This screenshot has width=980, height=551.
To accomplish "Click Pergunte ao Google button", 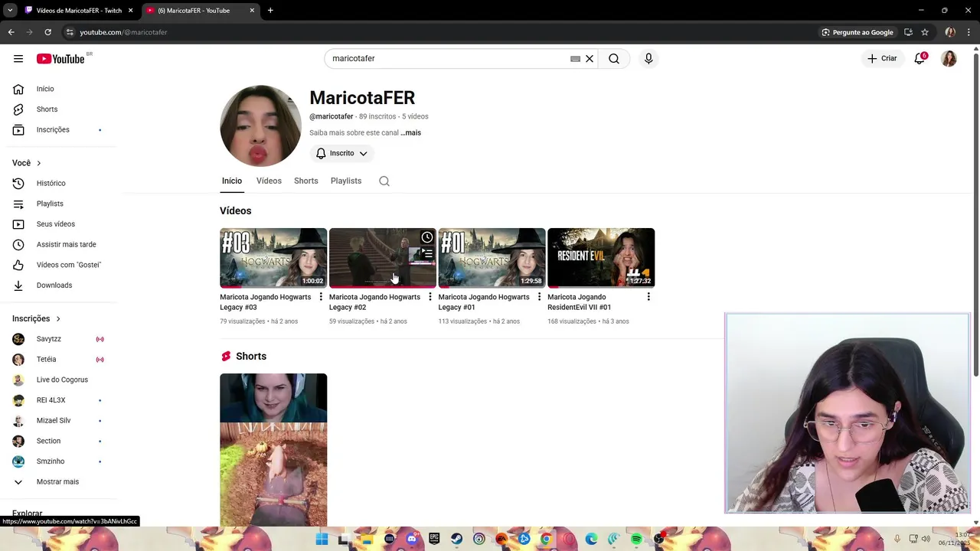I will (857, 32).
